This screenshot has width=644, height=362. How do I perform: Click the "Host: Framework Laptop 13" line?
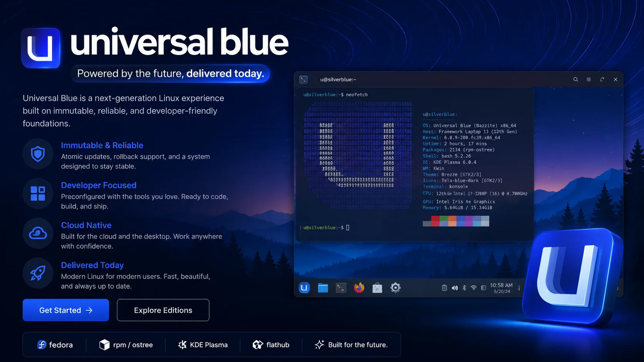pos(470,132)
